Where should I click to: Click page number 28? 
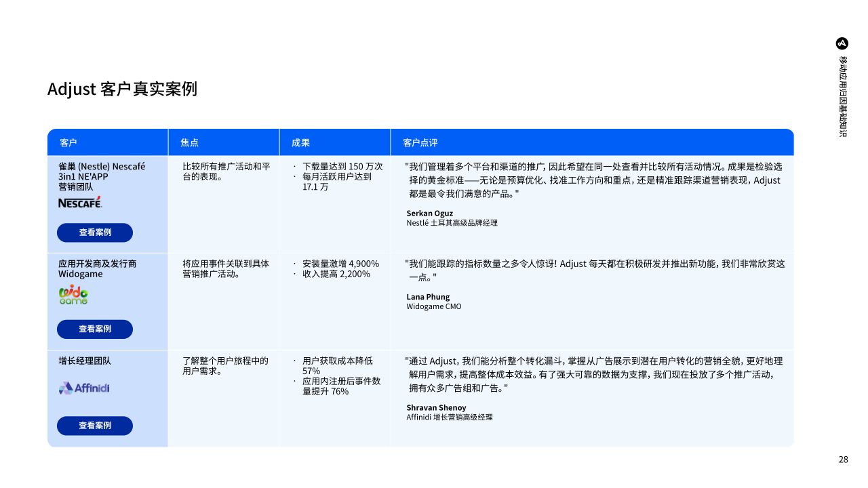pyautogui.click(x=844, y=460)
